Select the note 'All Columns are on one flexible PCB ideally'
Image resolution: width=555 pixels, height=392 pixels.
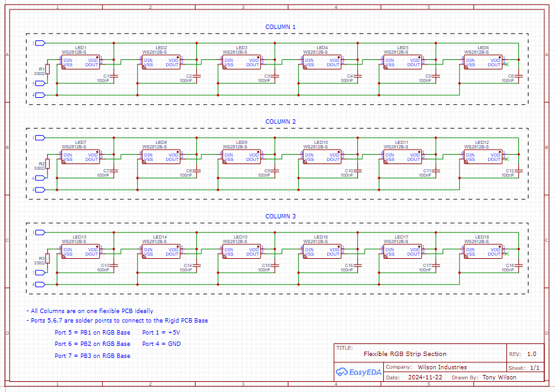(x=90, y=311)
